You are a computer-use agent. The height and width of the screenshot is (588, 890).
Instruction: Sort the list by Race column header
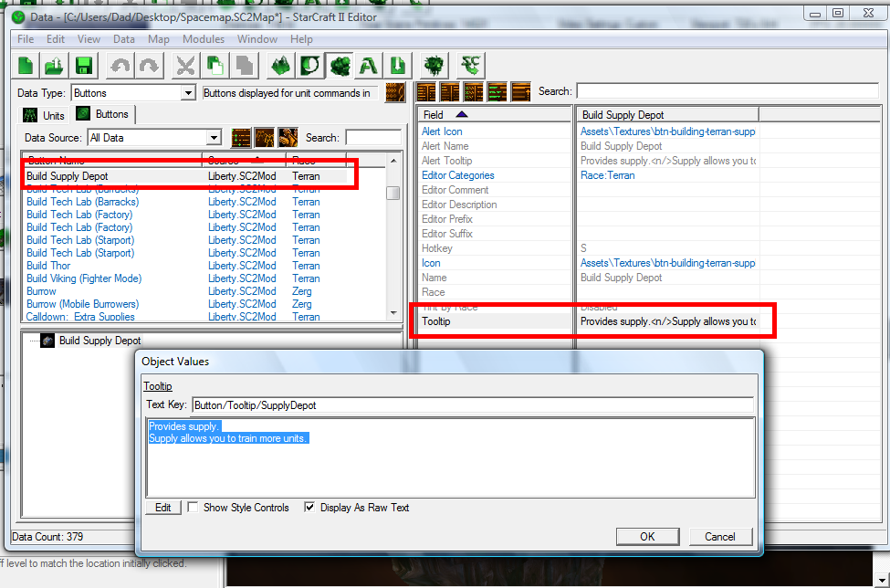tap(316, 160)
